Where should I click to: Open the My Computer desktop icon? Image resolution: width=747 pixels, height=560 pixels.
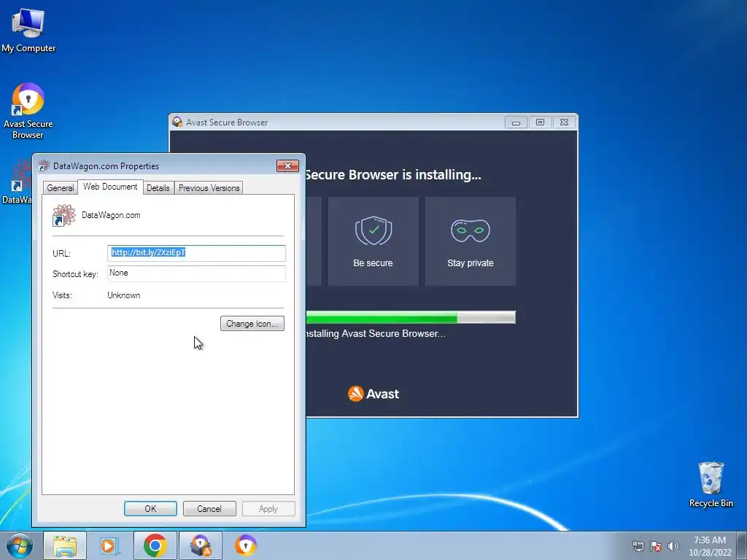(x=28, y=30)
